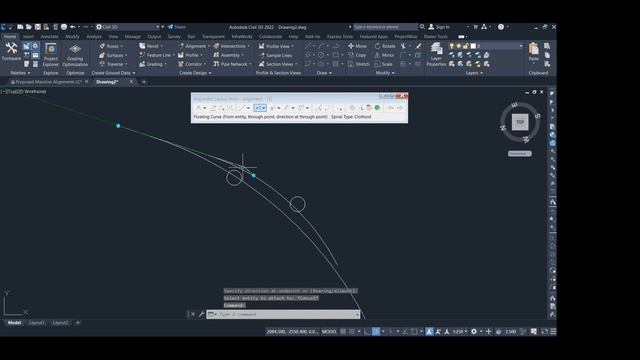The image size is (640, 360).
Task: Click the Plot printer icon in quick access toolbar
Action: pyautogui.click(x=64, y=27)
